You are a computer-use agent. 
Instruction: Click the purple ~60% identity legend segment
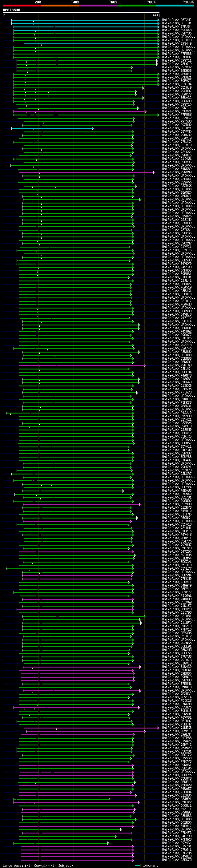coord(99,6)
